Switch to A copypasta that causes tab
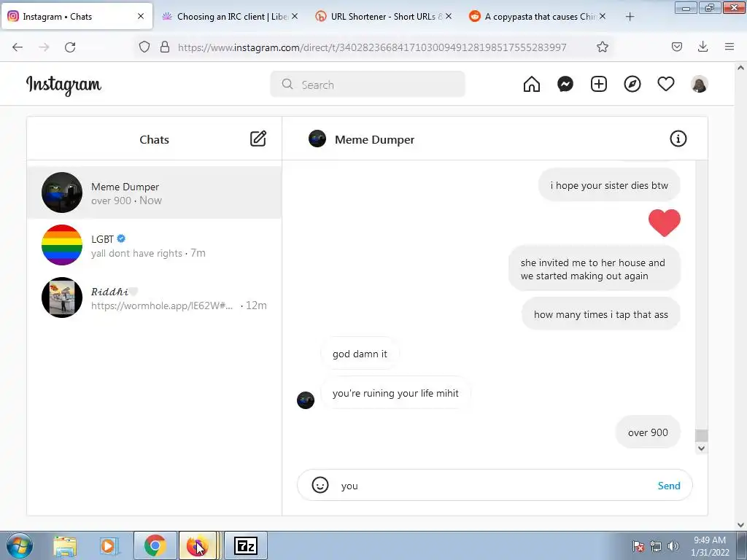Screen dimensions: 747x560 pyautogui.click(x=538, y=16)
